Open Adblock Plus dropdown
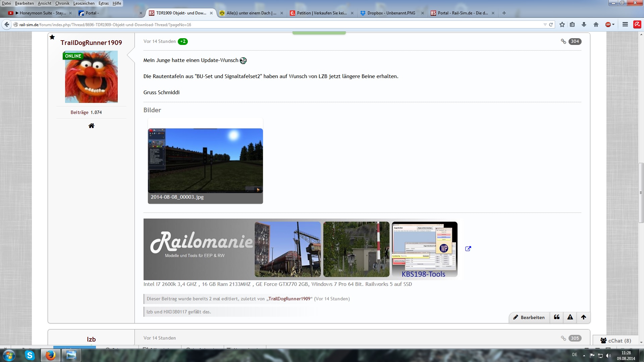This screenshot has width=644, height=362. (613, 24)
